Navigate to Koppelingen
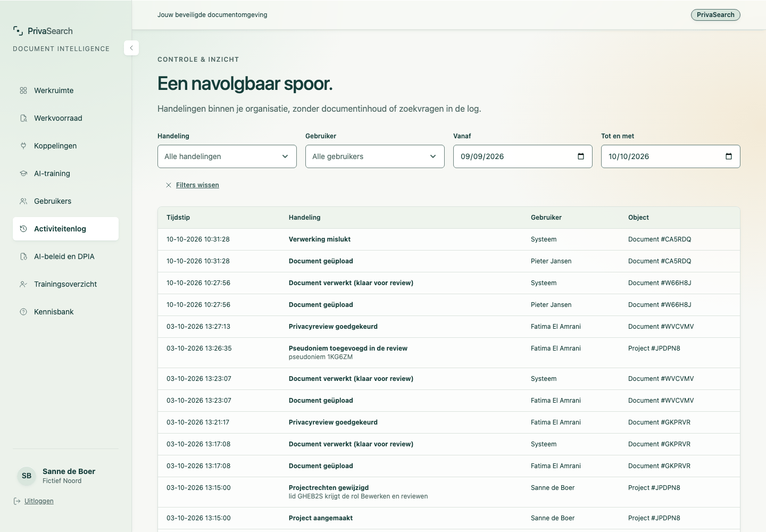The image size is (766, 532). [x=65, y=146]
